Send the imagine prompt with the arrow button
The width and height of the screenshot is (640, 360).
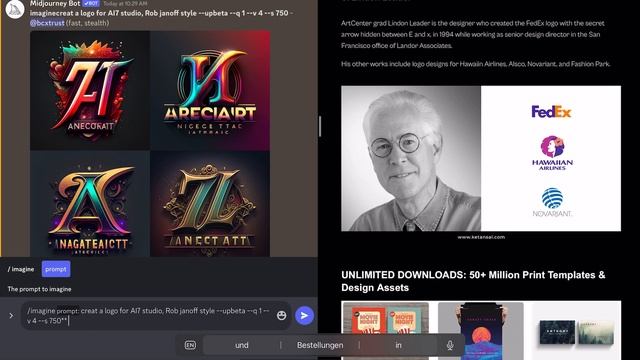[304, 316]
